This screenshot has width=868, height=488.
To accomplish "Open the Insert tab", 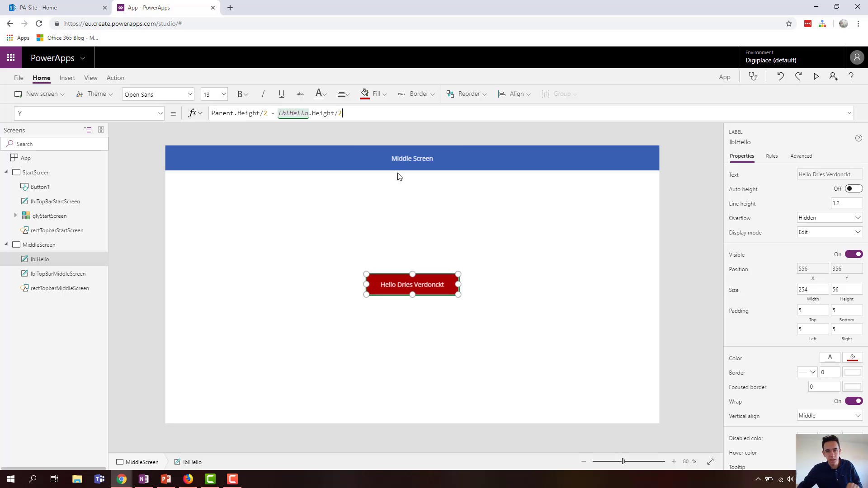I will [x=67, y=78].
